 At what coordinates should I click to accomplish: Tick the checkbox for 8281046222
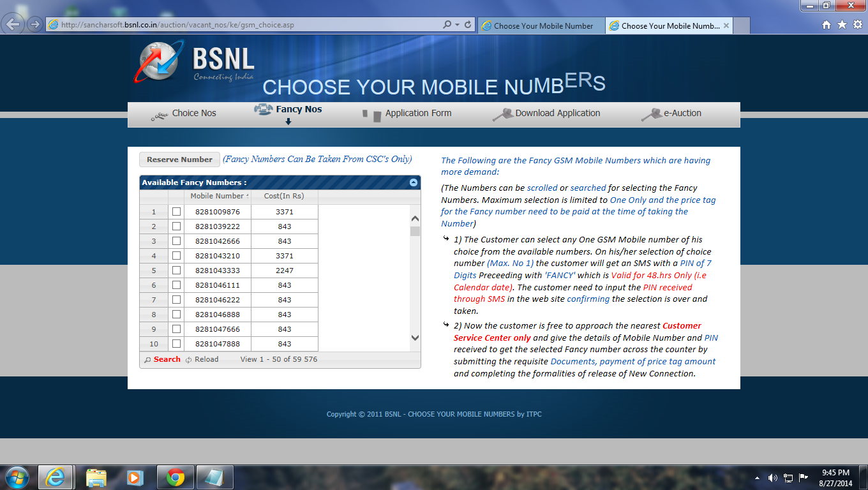click(176, 300)
